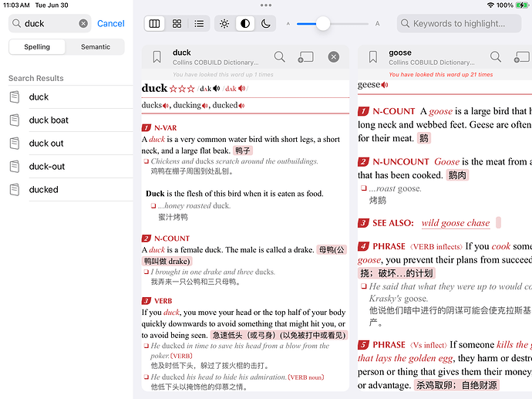
Task: Click the goose panel header title
Action: coord(400,52)
